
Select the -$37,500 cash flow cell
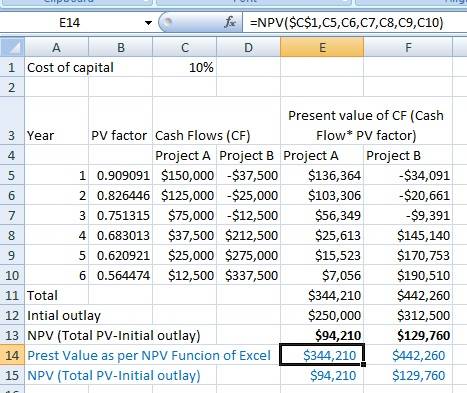[248, 175]
